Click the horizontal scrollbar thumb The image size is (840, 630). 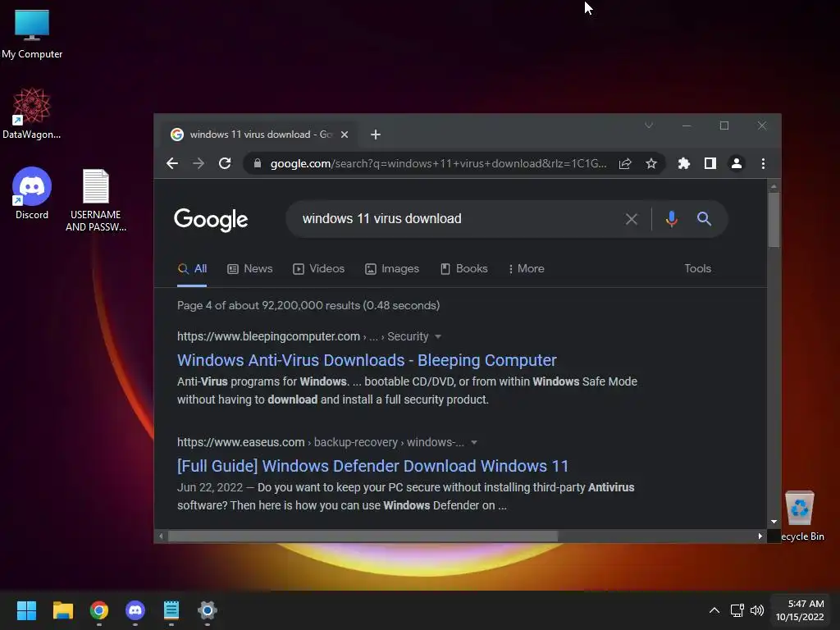click(363, 536)
